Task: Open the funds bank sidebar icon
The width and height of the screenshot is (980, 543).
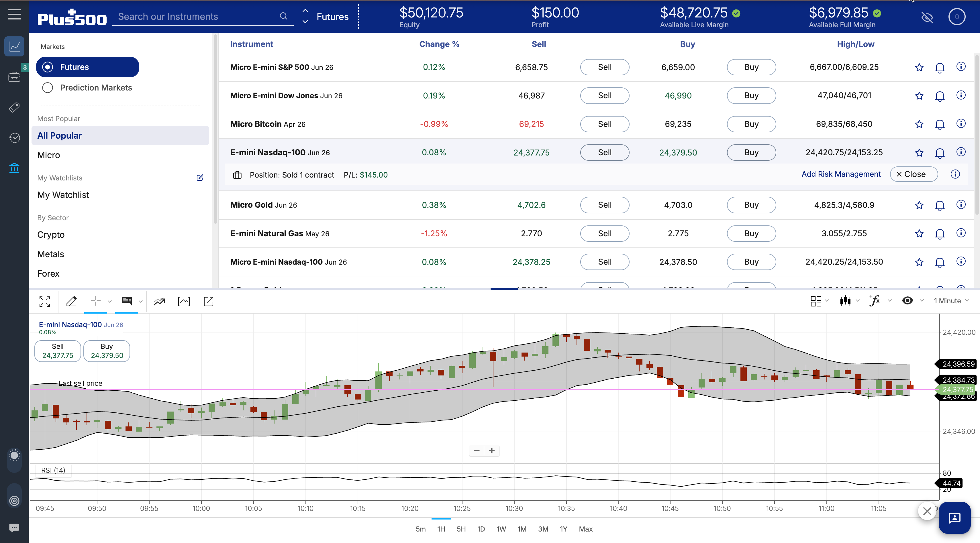Action: click(x=14, y=168)
